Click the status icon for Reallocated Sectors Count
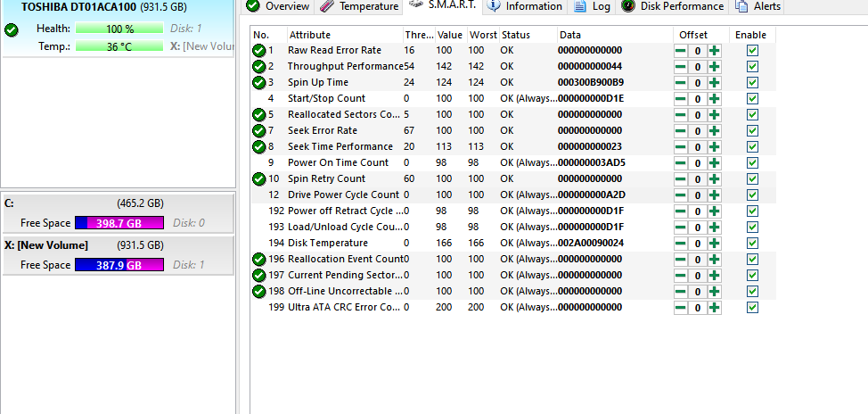 (x=258, y=115)
